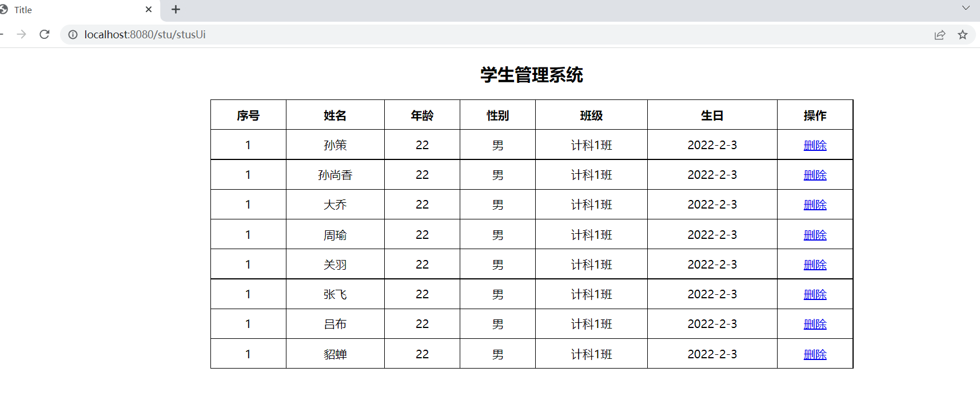Click serial number 1 in 貂蝉 row

click(248, 354)
